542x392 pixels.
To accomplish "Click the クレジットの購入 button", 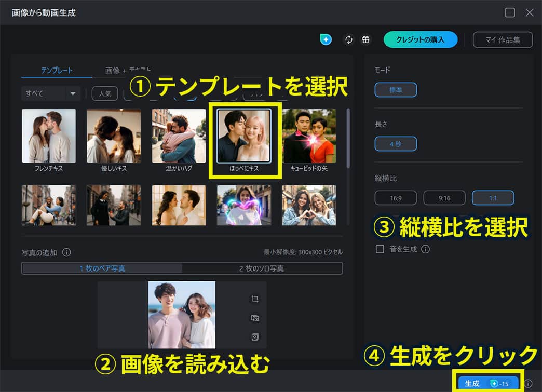I will pos(421,39).
